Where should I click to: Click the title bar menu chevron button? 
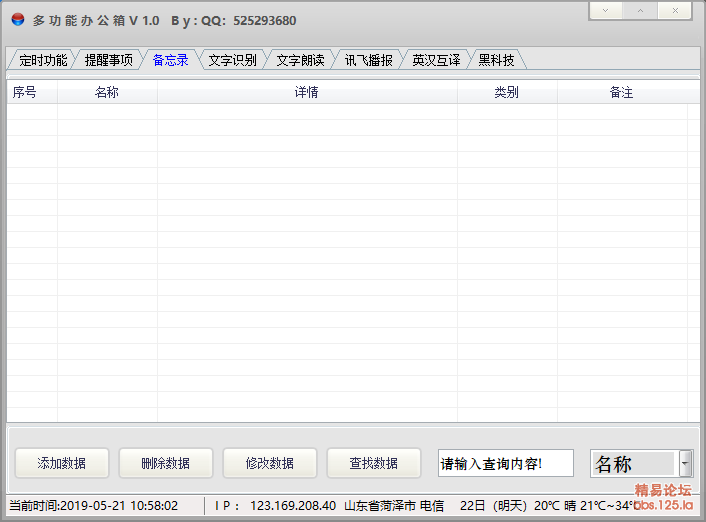click(x=606, y=11)
